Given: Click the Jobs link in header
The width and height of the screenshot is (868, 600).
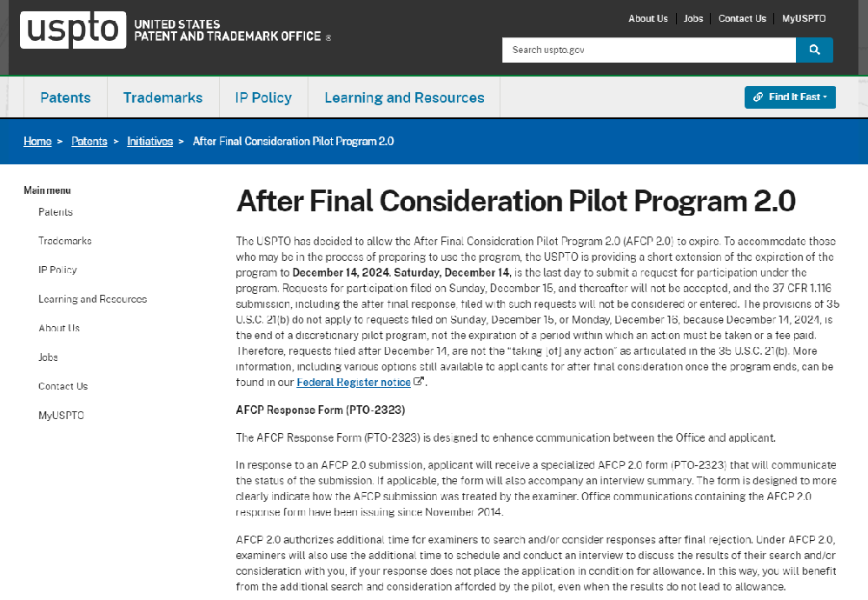Looking at the screenshot, I should (x=693, y=18).
